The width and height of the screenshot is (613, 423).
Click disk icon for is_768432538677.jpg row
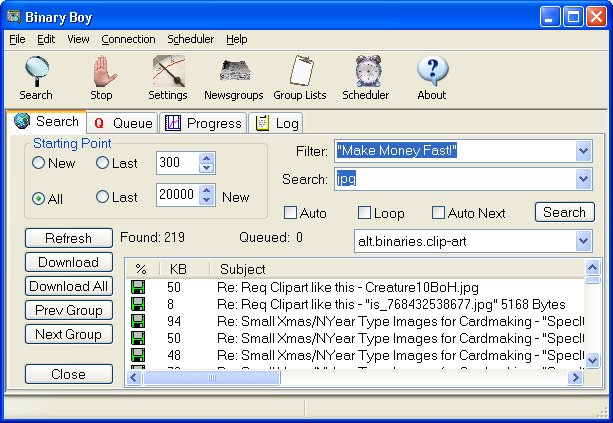pyautogui.click(x=138, y=304)
